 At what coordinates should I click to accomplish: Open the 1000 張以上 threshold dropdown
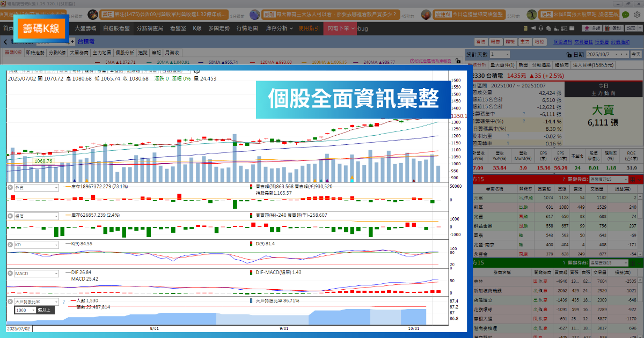coord(25,310)
